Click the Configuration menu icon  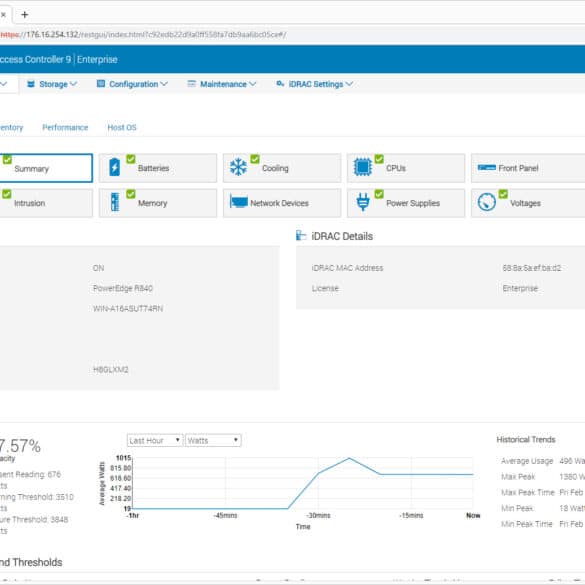[x=101, y=84]
